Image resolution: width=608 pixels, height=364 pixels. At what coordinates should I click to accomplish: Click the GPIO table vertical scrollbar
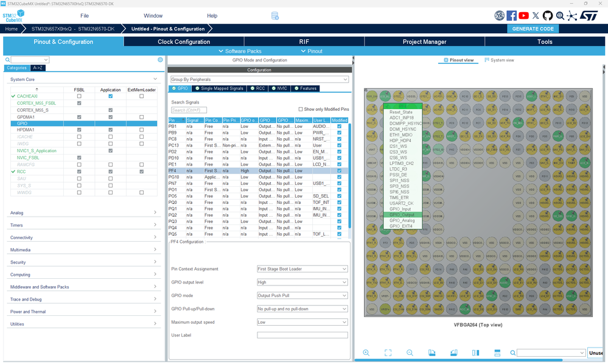pos(350,176)
